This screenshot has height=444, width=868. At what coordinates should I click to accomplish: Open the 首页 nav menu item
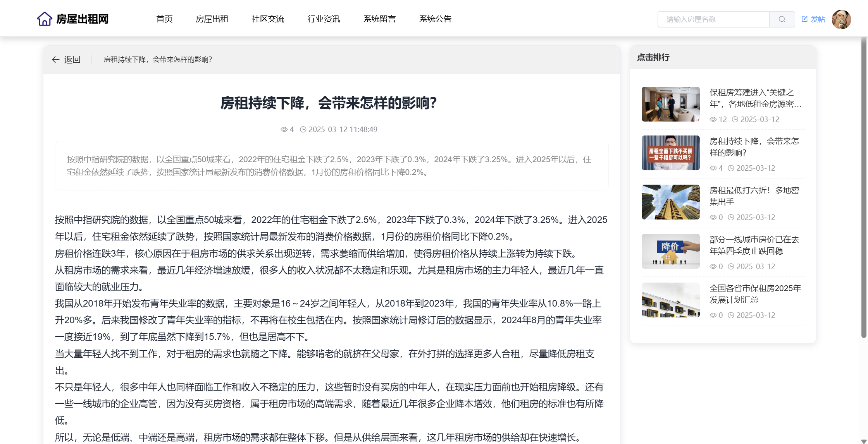point(164,19)
